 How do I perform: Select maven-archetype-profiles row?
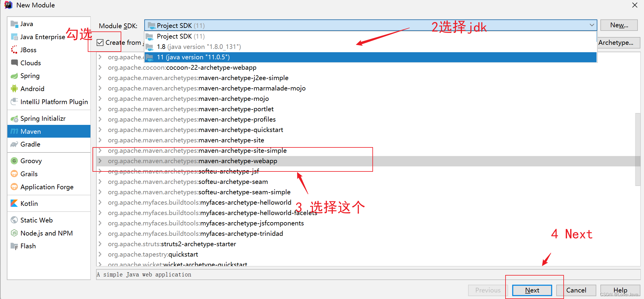(368, 119)
